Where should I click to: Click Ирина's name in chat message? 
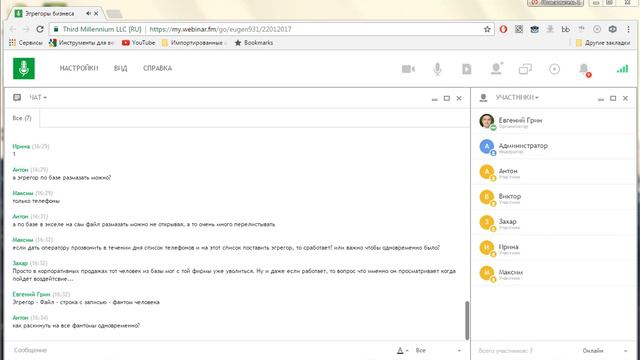tap(21, 147)
